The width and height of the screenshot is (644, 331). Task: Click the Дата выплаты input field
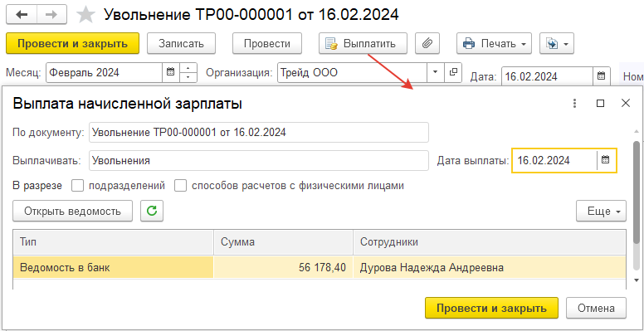tap(554, 160)
